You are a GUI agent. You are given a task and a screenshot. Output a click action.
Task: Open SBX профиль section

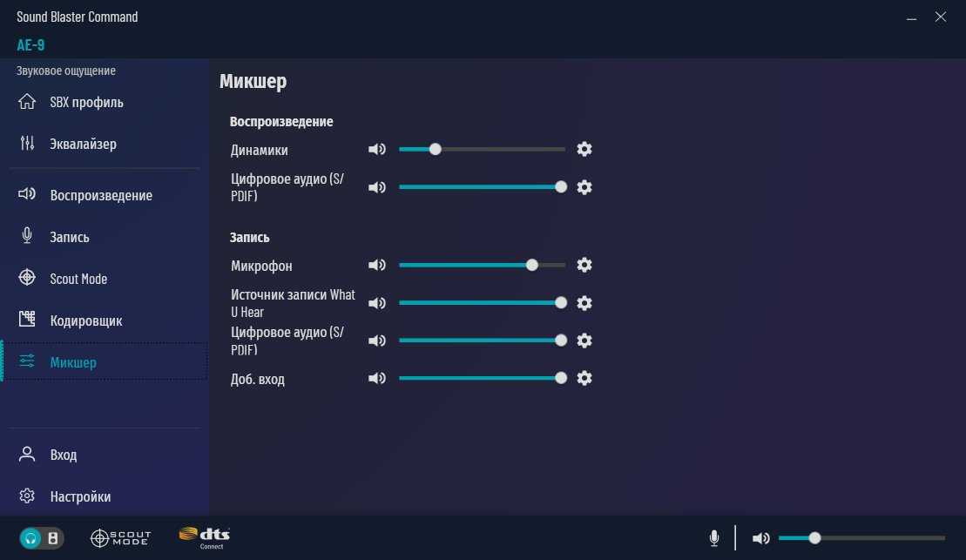86,102
